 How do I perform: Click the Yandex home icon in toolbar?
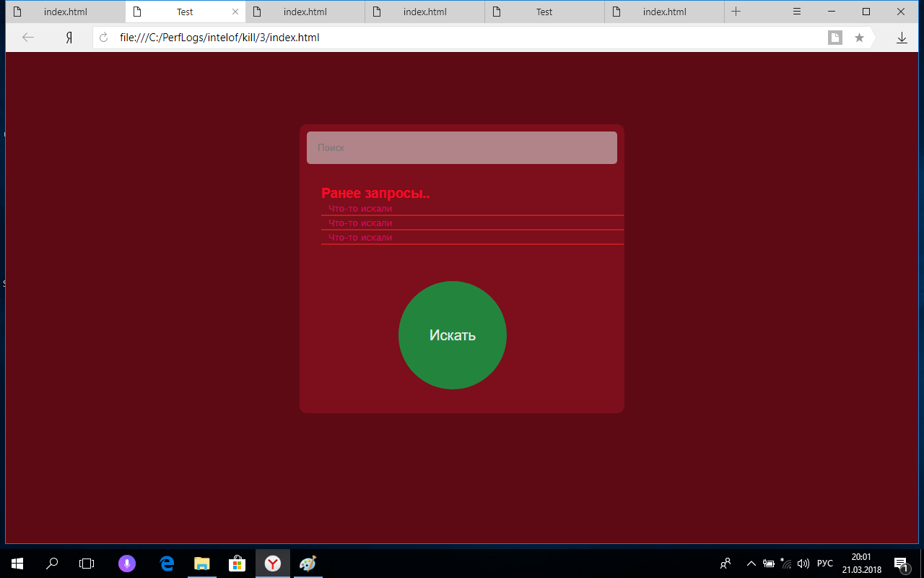point(69,38)
